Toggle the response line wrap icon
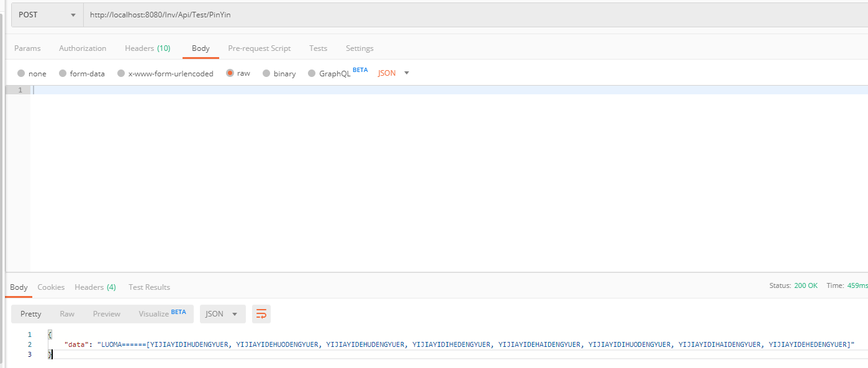Viewport: 868px width, 368px height. pos(261,314)
